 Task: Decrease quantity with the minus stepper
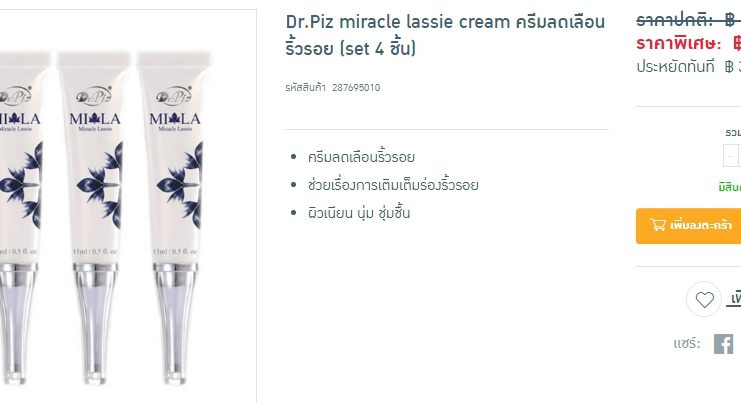[731, 156]
